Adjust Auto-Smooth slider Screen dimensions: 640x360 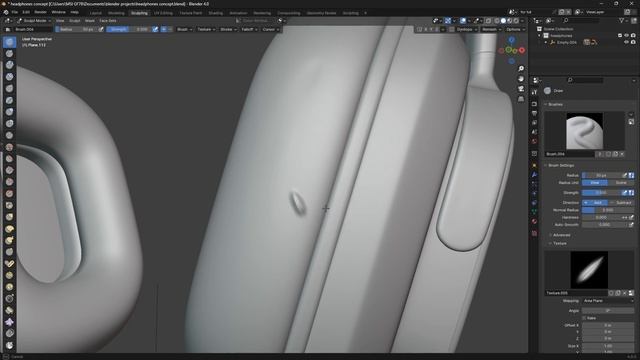click(x=605, y=224)
